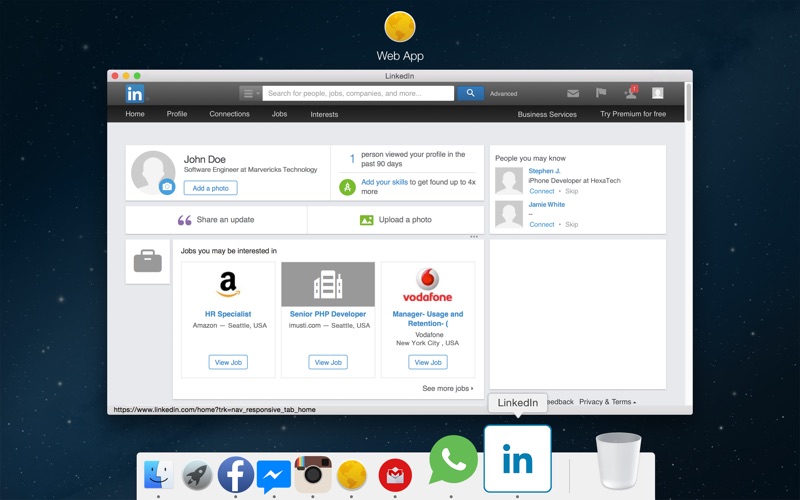Connect with Stephen J.
This screenshot has height=500, width=800.
542,191
